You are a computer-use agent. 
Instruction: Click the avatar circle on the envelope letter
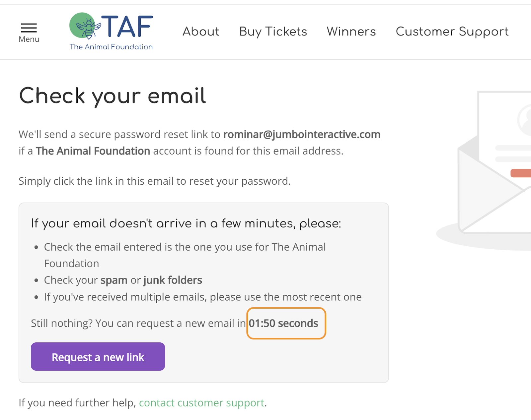pos(525,120)
